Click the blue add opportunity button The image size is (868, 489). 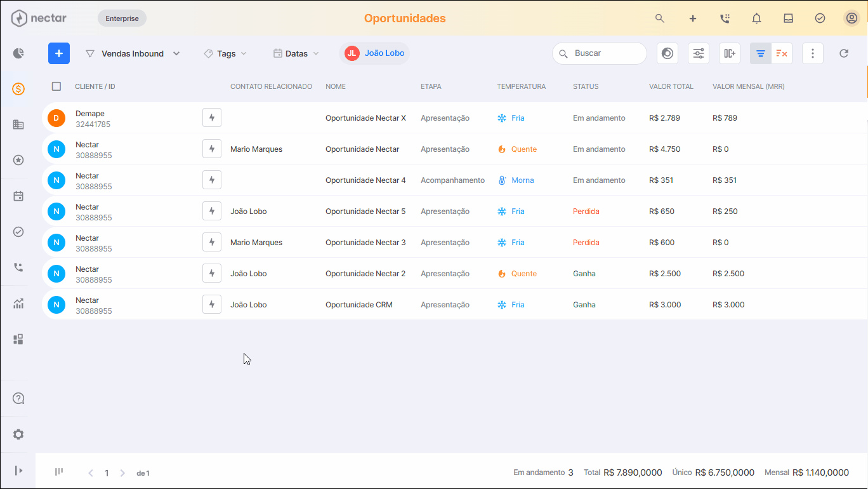[59, 53]
